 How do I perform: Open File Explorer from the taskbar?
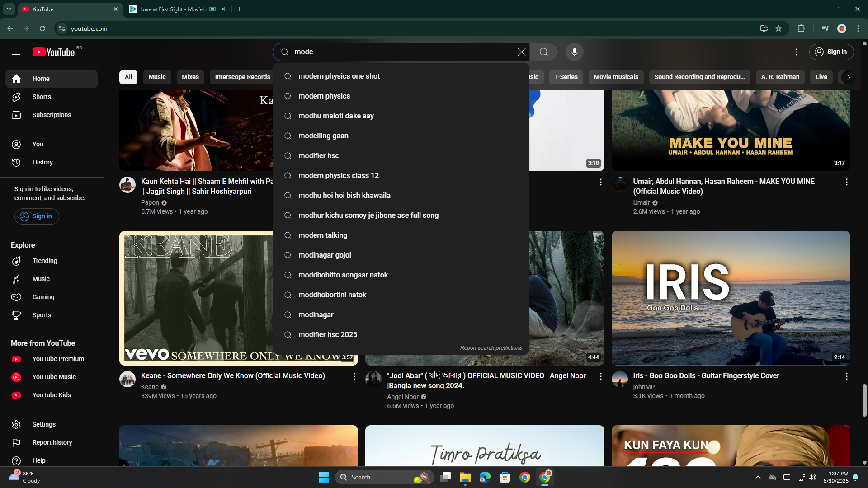pos(465,477)
